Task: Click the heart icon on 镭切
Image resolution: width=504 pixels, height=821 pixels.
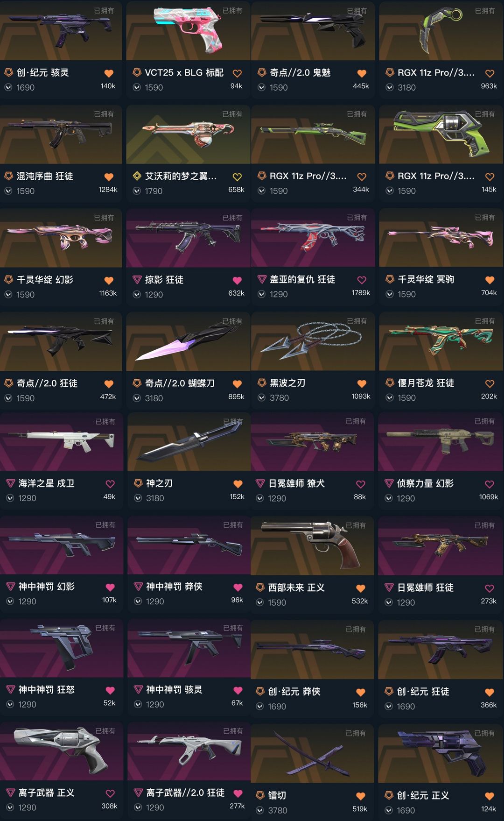Action: point(360,796)
